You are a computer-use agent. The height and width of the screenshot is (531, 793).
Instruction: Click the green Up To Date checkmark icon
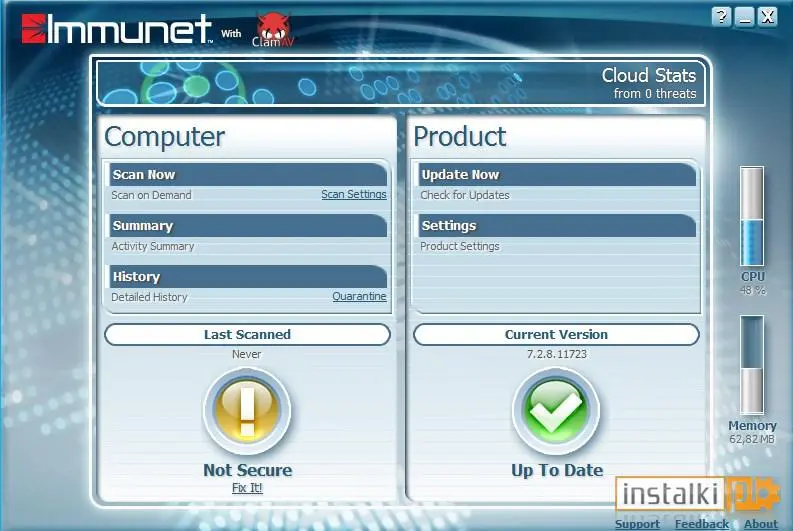click(x=556, y=410)
